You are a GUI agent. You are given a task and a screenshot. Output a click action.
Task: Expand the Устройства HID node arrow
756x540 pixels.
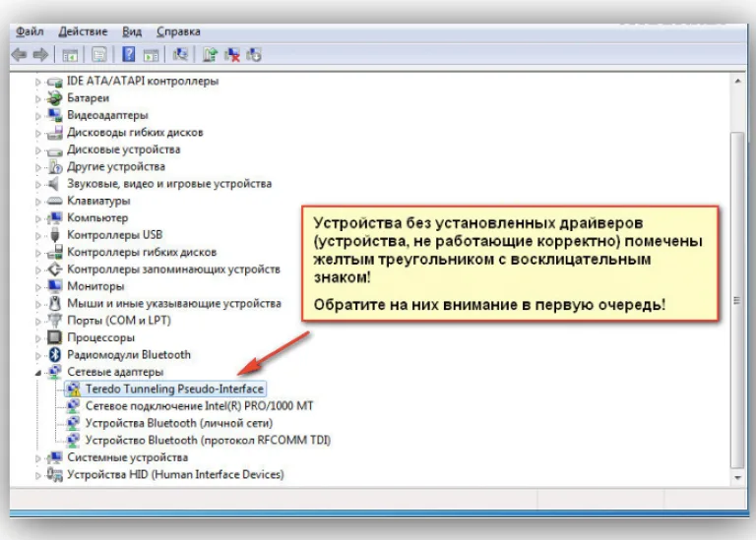pyautogui.click(x=37, y=475)
